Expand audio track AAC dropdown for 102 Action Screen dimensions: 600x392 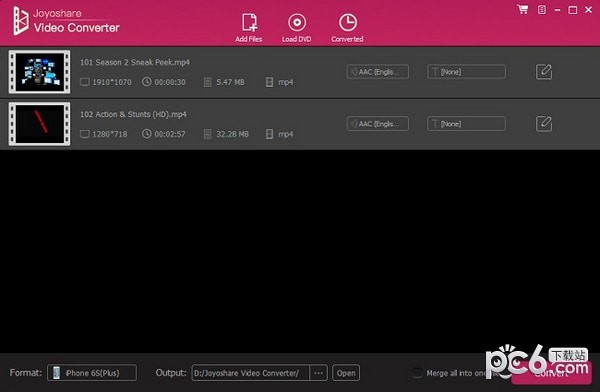[x=378, y=124]
